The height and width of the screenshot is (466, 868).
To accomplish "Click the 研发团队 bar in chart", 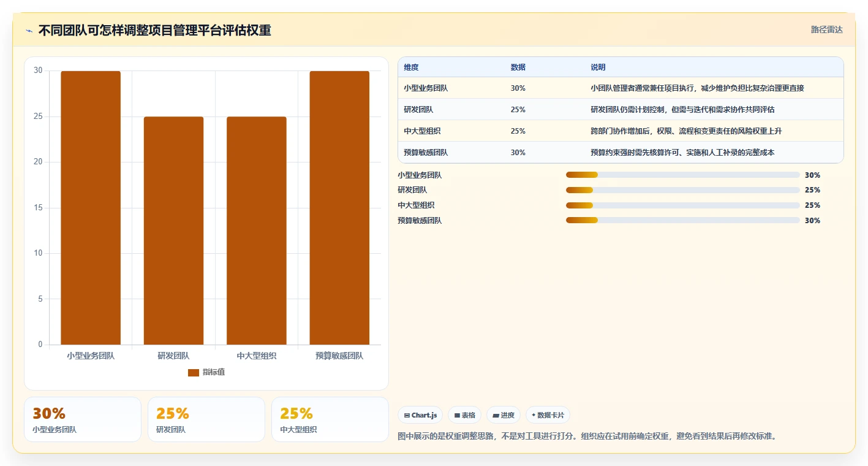I will [173, 231].
